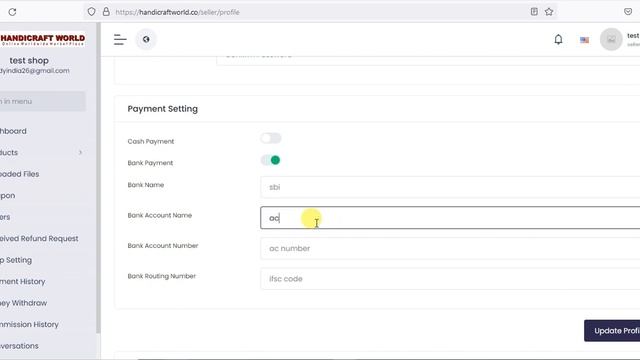Open language flag selector

pos(584,40)
